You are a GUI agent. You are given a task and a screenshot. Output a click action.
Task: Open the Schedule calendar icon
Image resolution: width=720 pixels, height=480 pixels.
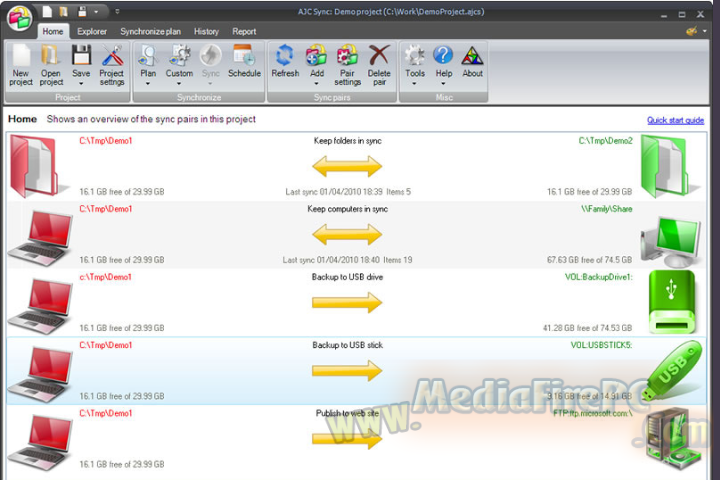244,56
